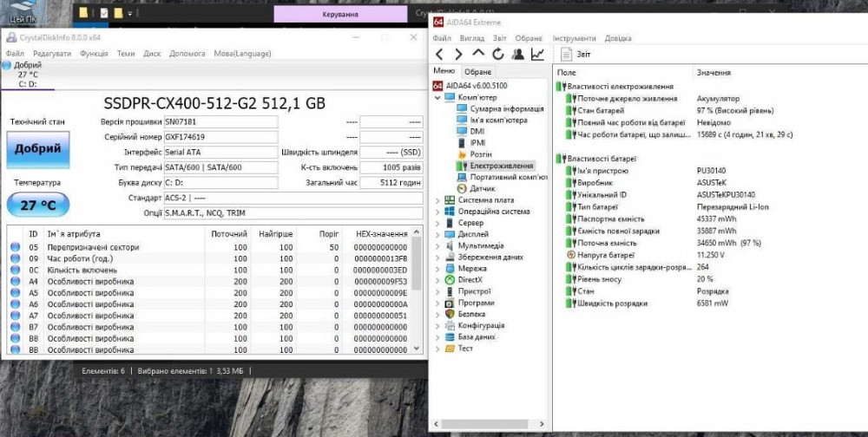Click AIDA64 tree horizontal scrollbar right arrow
The height and width of the screenshot is (437, 868).
[542, 424]
